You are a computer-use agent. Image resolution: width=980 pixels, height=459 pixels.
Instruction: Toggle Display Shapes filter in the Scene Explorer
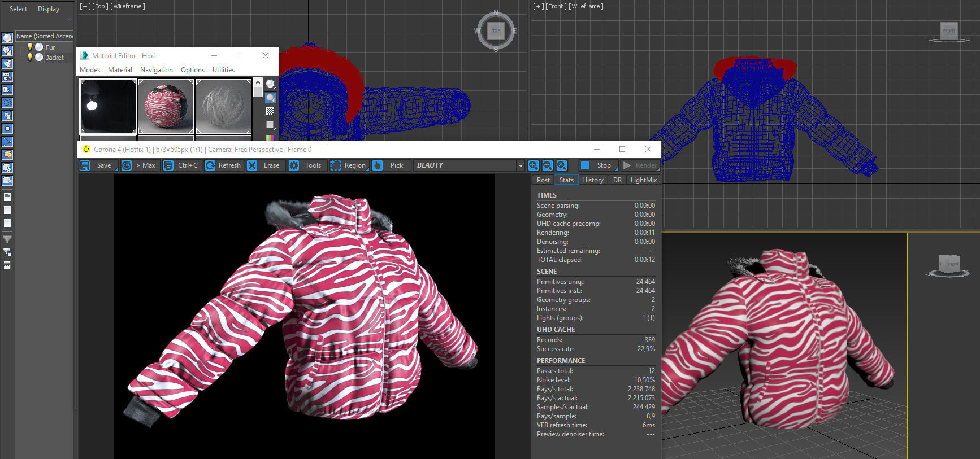tap(7, 51)
